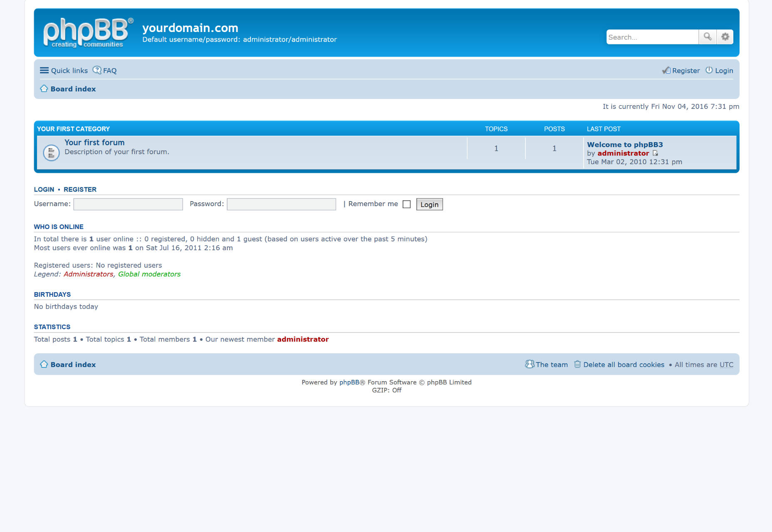The image size is (772, 532).
Task: Open the FAQ page link
Action: (109, 70)
